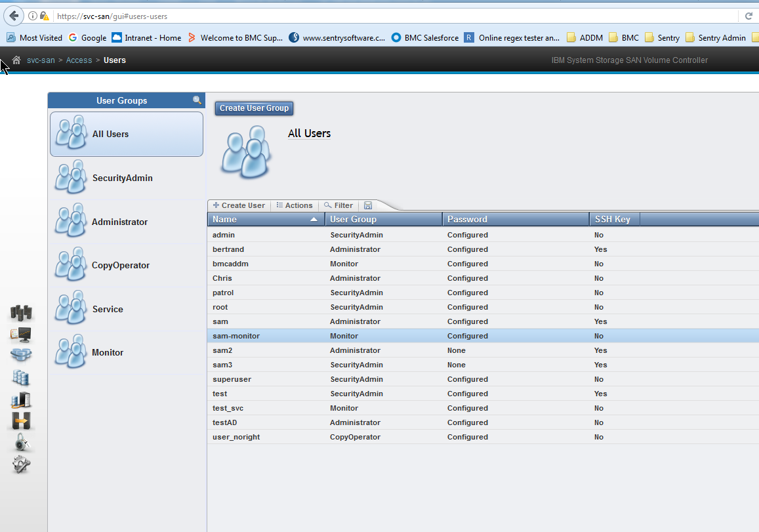Screen dimensions: 759x532
Task: Click the export table save icon
Action: point(367,205)
